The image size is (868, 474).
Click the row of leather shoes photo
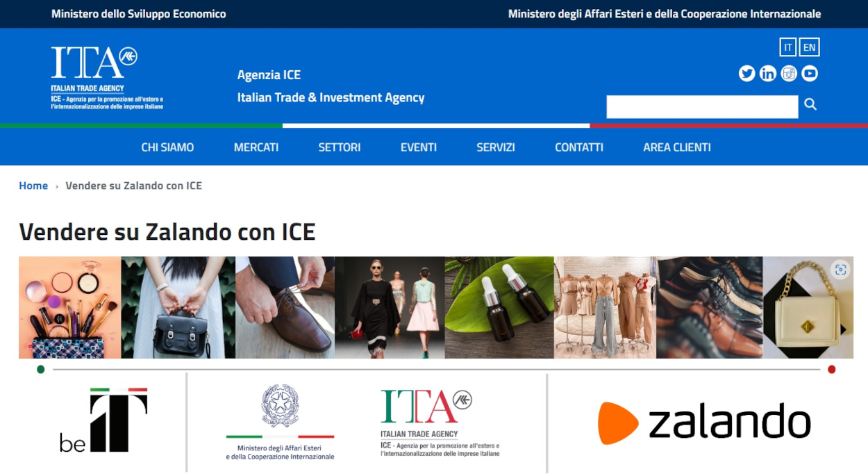point(710,308)
